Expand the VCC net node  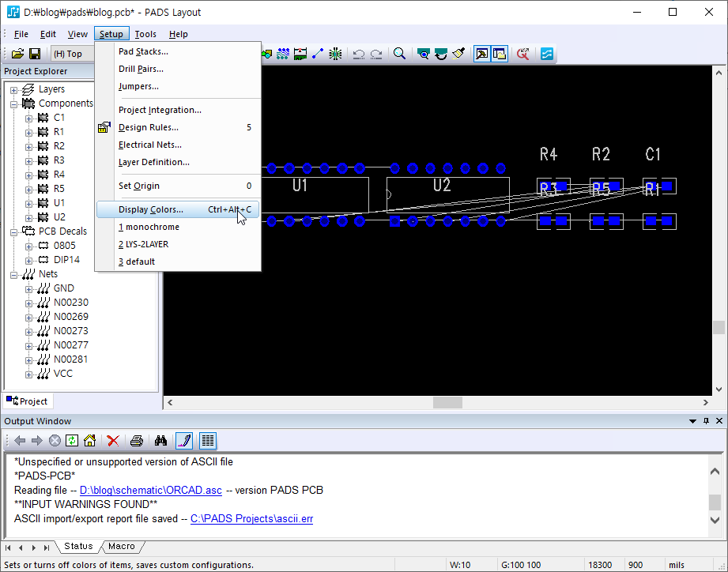coord(28,374)
